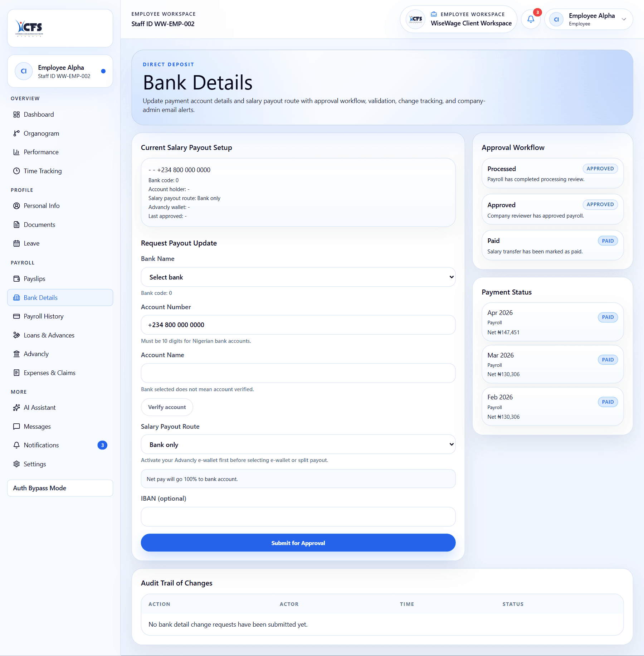Click the Account Name input field
Image resolution: width=644 pixels, height=656 pixels.
point(298,373)
